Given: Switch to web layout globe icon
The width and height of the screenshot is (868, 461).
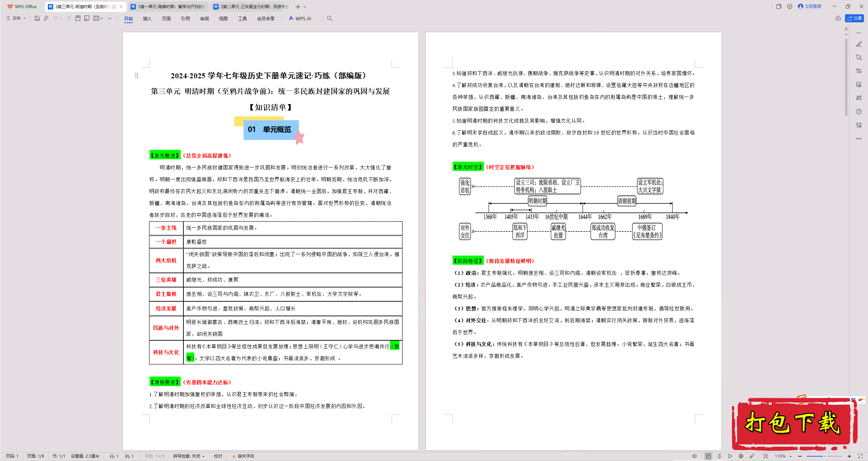Looking at the screenshot, I should pos(741,456).
